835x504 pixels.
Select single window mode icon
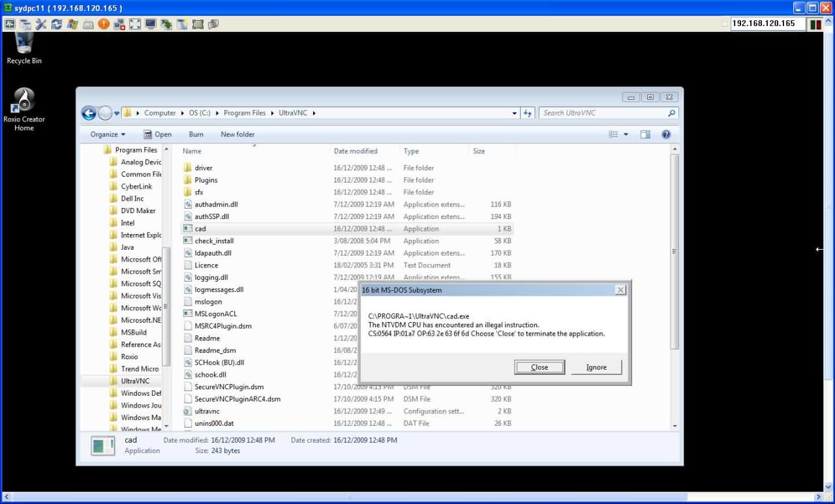tap(182, 24)
